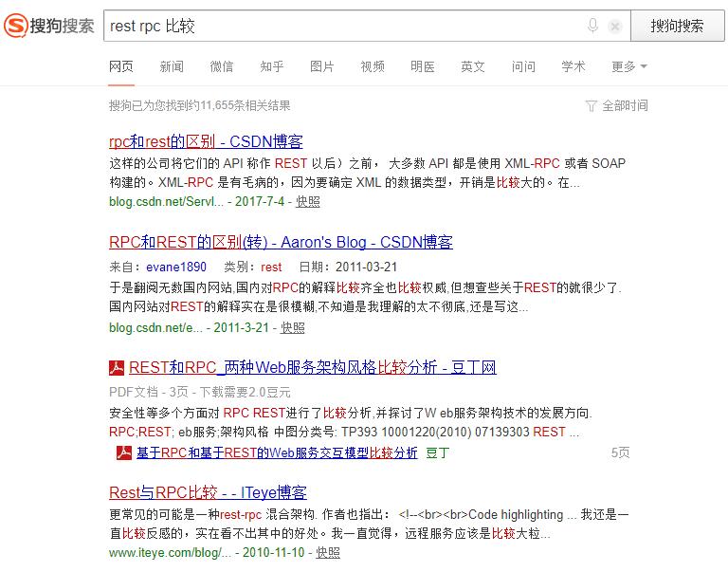Open 快照 for the 2011-3-21 result
This screenshot has height=572, width=728.
click(x=293, y=327)
